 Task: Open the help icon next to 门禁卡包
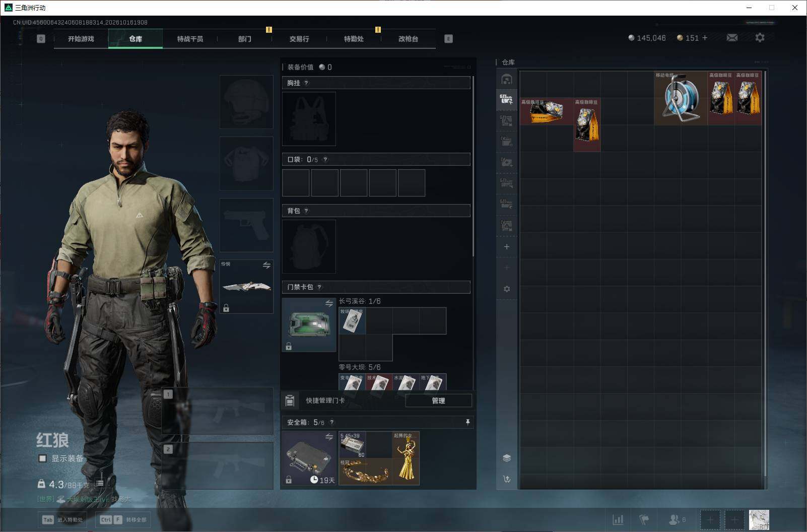(319, 287)
